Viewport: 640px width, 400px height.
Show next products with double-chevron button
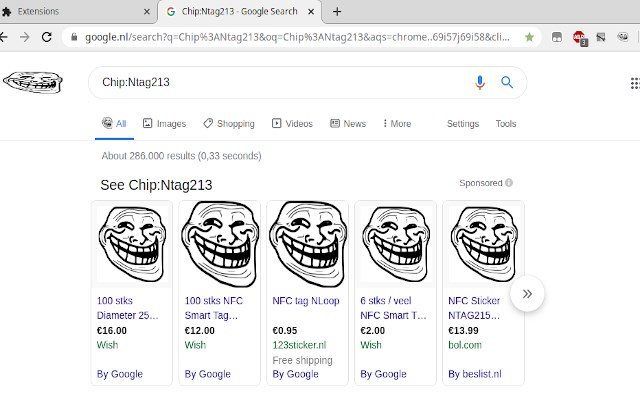[x=527, y=293]
